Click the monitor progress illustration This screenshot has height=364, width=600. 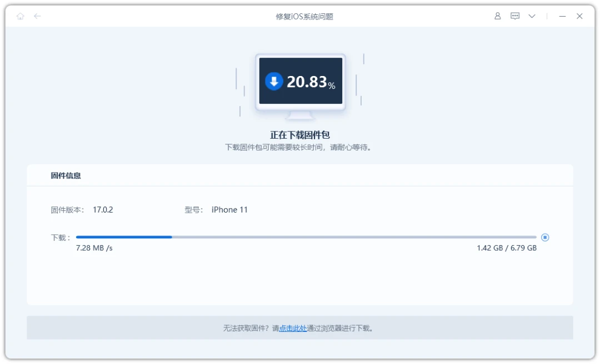[x=301, y=87]
